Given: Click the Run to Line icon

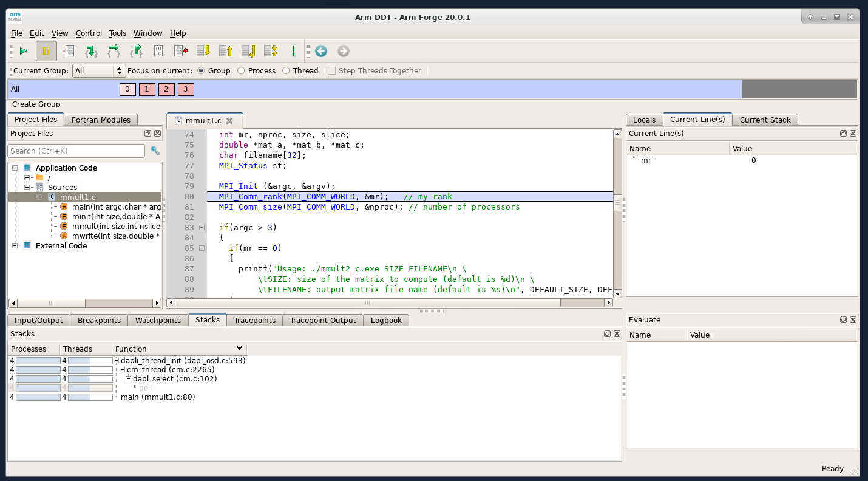Looking at the screenshot, I should click(x=181, y=51).
